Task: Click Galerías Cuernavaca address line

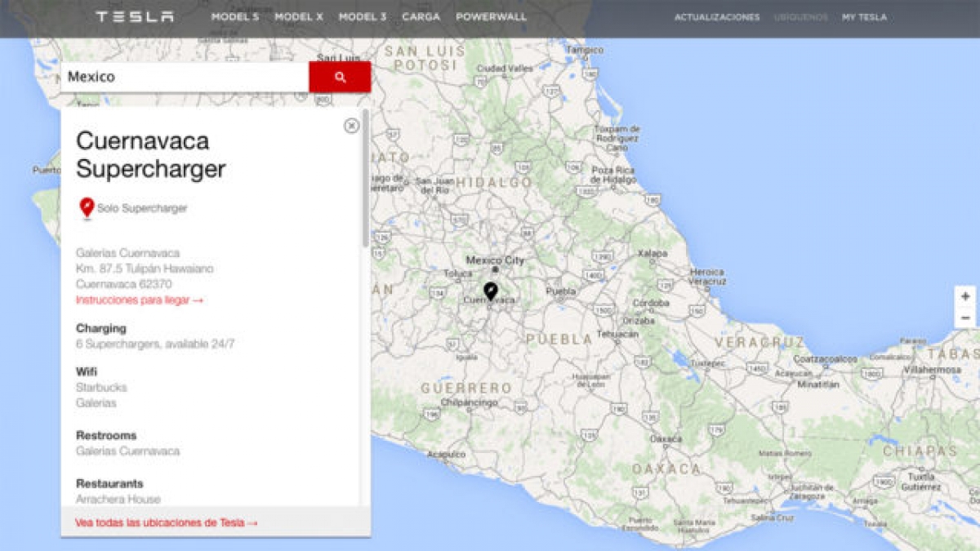Action: point(127,253)
